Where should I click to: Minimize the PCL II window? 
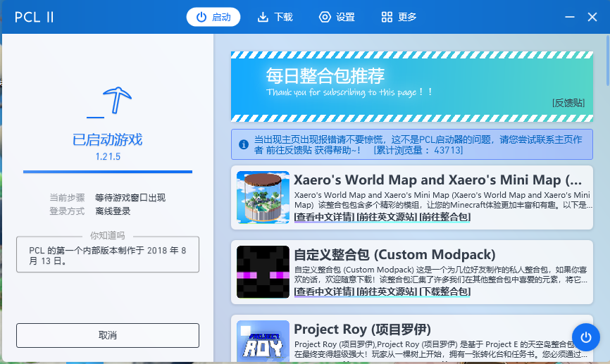[570, 17]
